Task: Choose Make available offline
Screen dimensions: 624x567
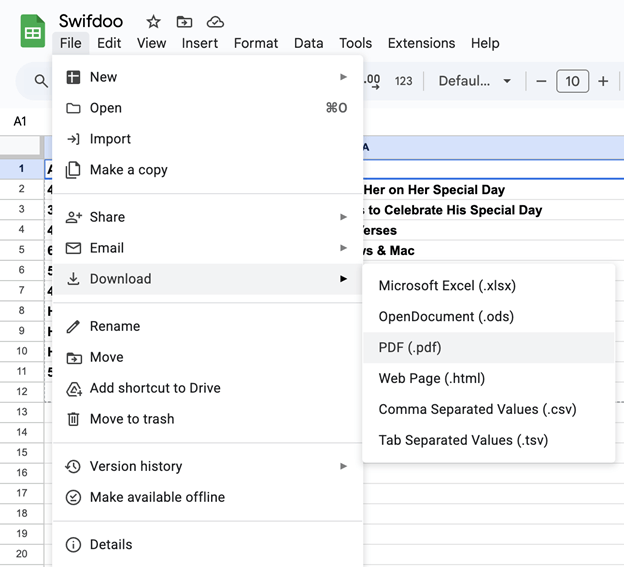Action: point(207,497)
